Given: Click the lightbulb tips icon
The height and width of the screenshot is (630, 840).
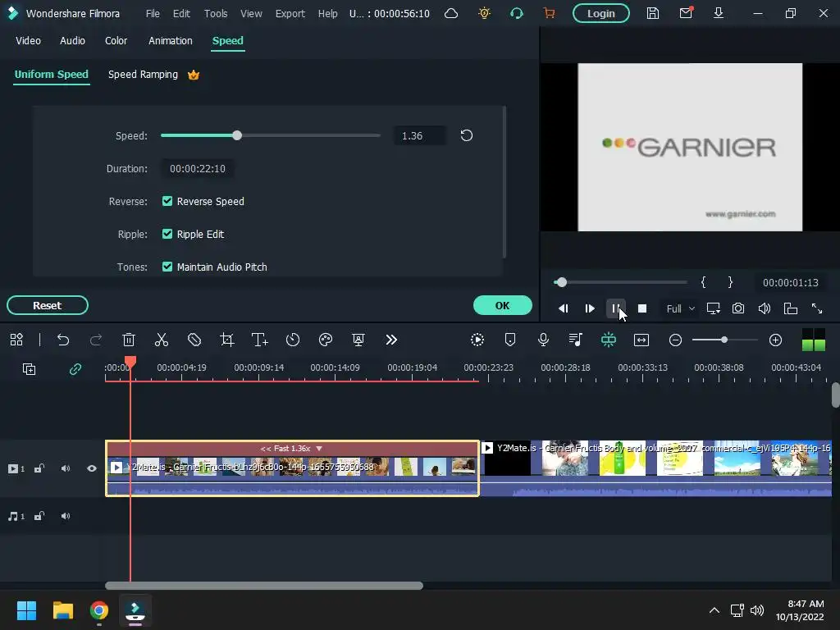Looking at the screenshot, I should click(484, 13).
